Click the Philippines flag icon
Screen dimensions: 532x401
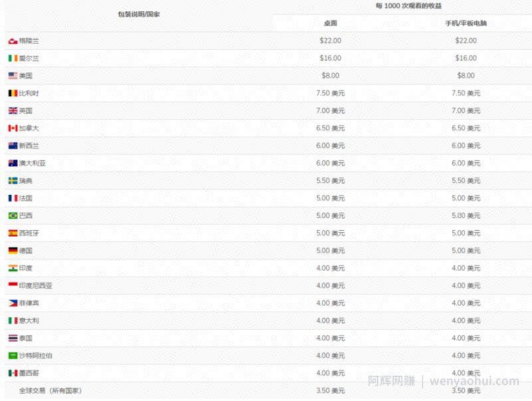tap(13, 303)
